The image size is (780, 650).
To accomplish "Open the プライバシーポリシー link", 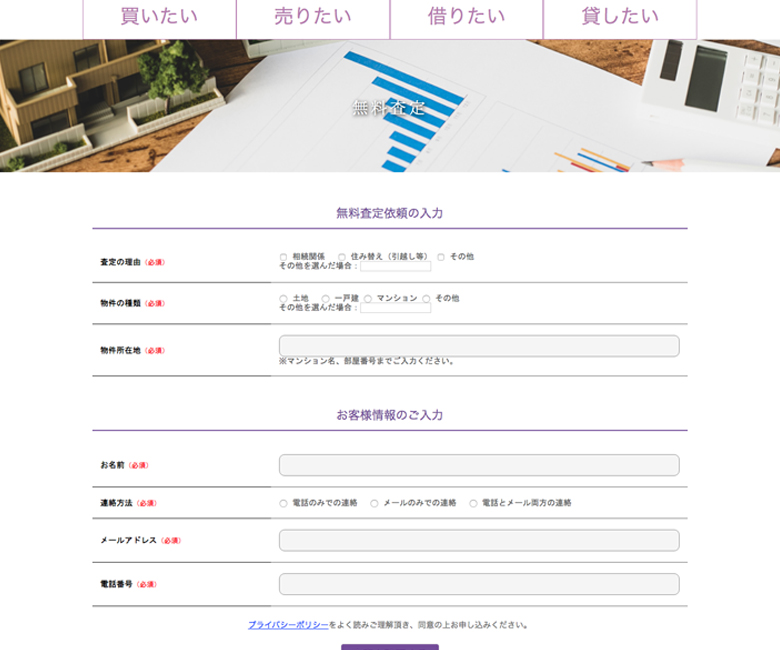I will pos(289,625).
